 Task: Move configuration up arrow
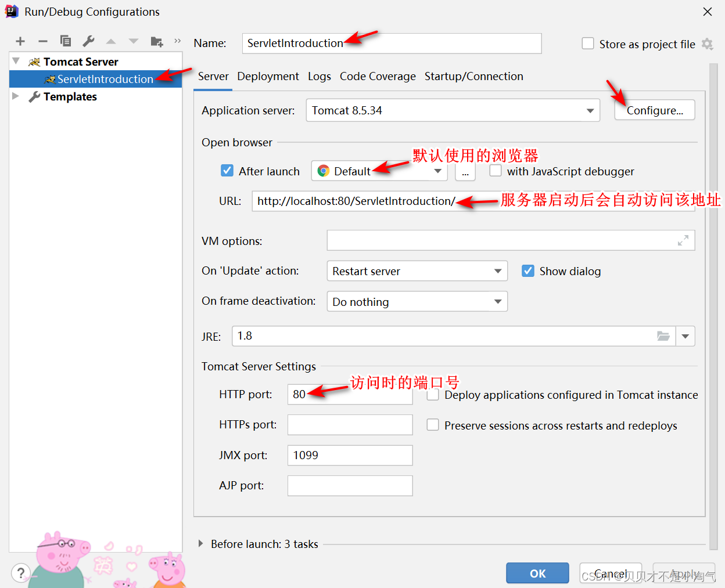[111, 41]
